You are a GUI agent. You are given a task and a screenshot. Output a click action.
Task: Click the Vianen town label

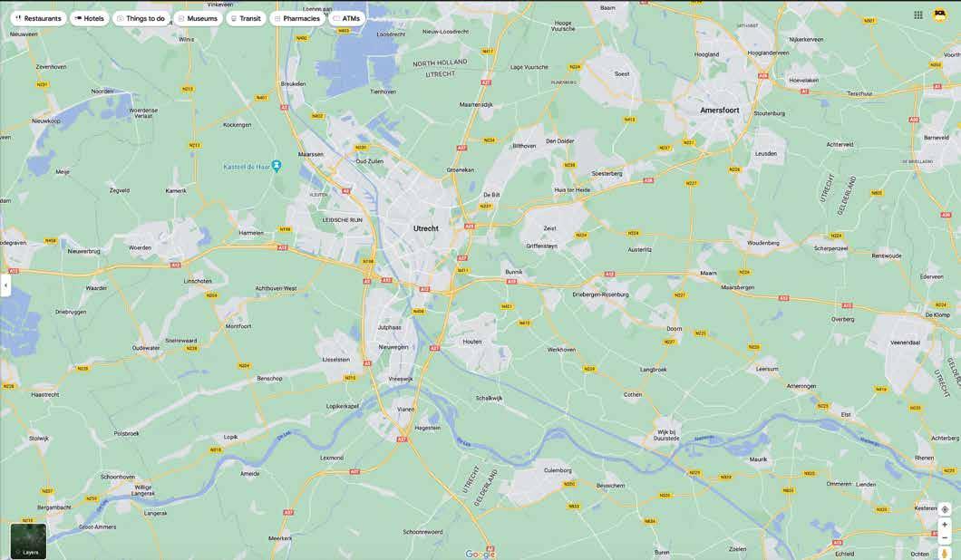click(x=406, y=410)
